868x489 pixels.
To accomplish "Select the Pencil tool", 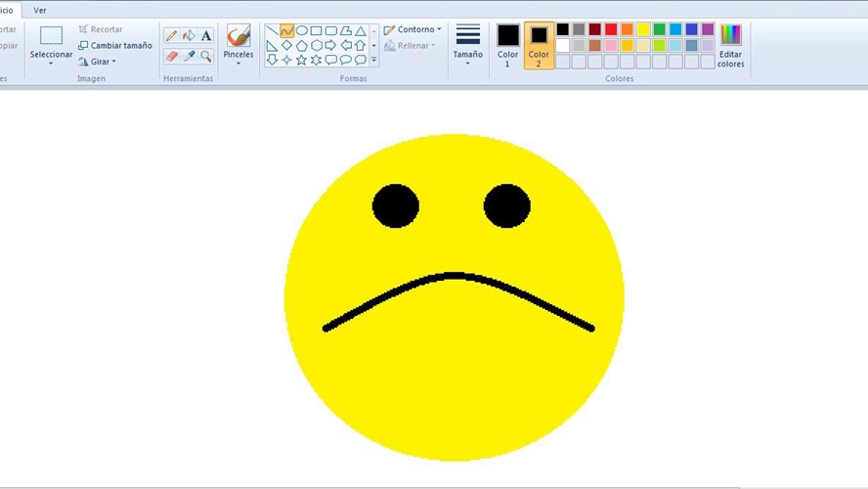I will coord(172,36).
